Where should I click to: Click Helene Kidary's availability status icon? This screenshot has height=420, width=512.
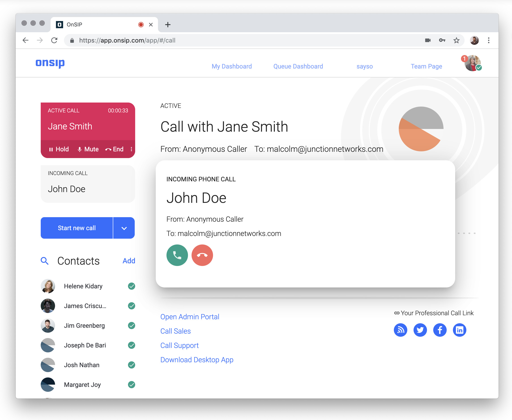132,286
